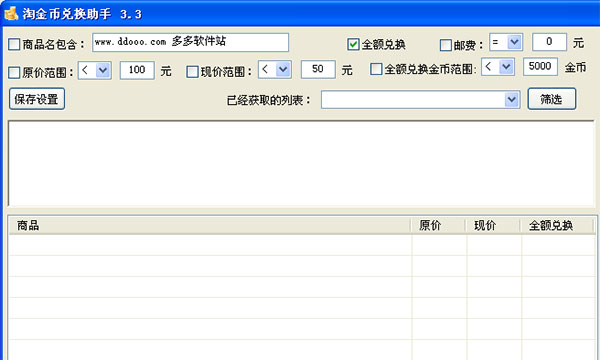The height and width of the screenshot is (360, 600).
Task: Click the gold coin field showing 5000
Action: pyautogui.click(x=540, y=67)
